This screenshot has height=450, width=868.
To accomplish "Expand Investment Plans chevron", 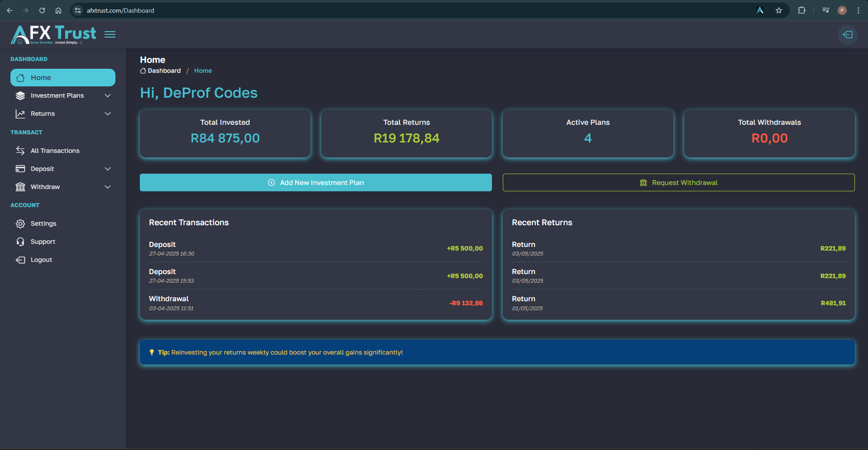I will pos(108,95).
